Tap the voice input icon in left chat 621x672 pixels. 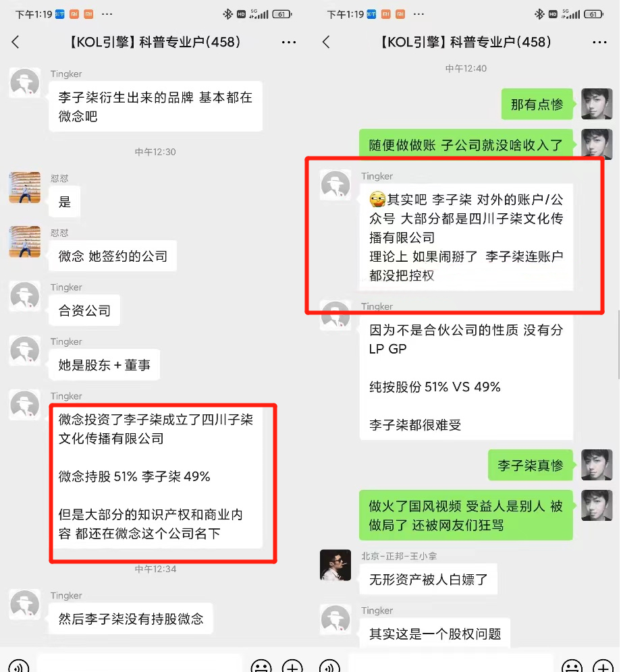[x=18, y=665]
